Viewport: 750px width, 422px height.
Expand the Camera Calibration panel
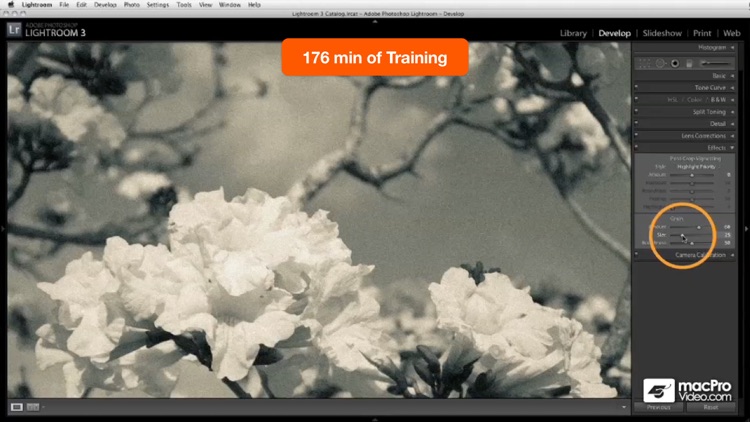coord(732,255)
